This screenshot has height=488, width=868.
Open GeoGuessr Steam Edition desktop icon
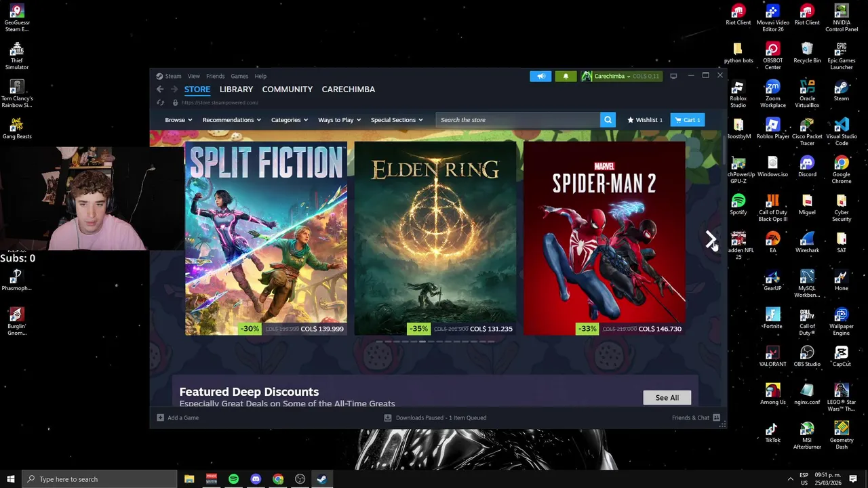coord(17,18)
